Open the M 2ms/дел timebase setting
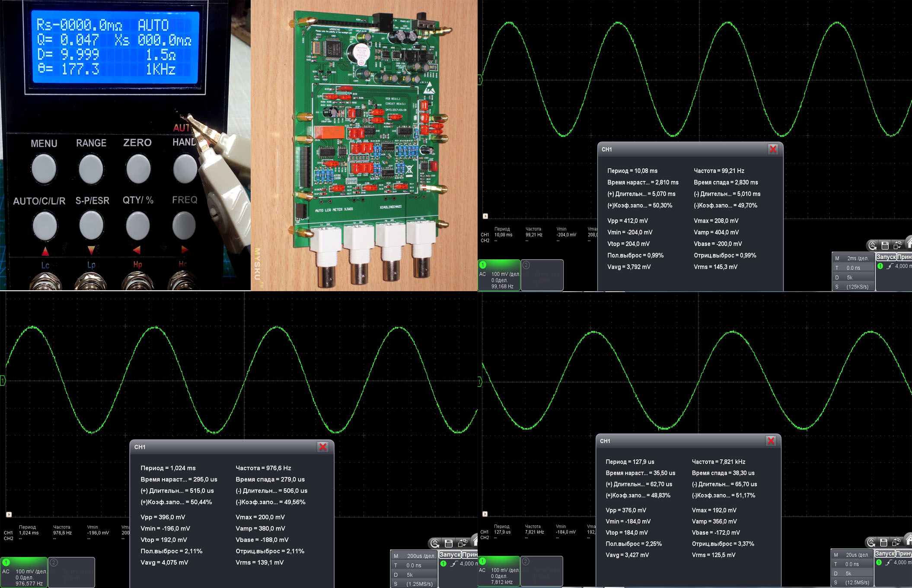 coord(854,258)
